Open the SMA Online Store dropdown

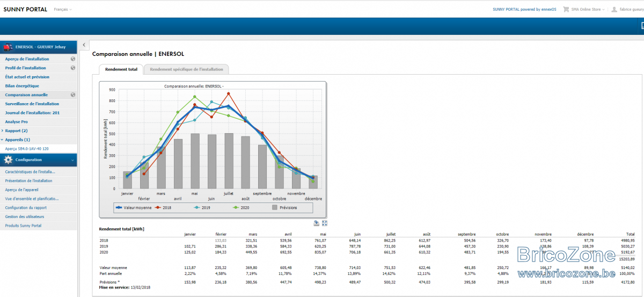point(588,9)
